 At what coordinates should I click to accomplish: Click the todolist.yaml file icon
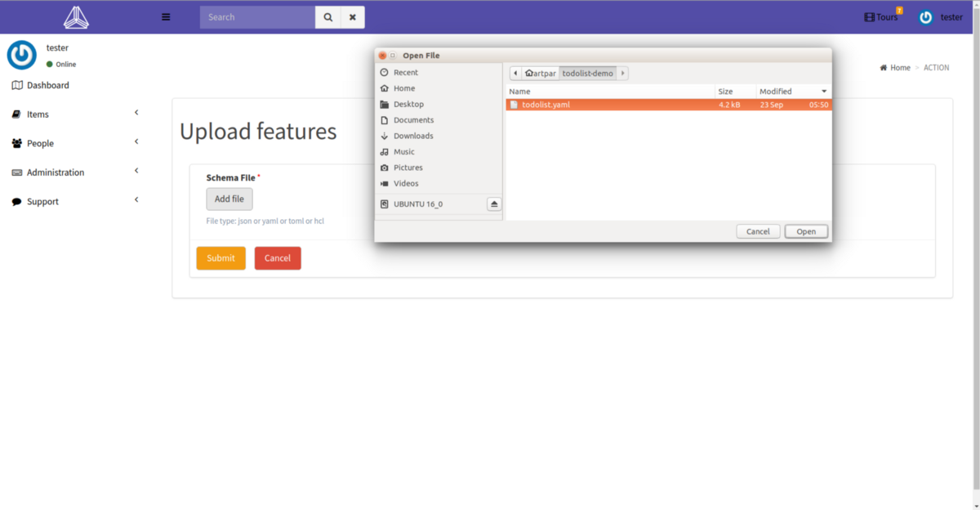(x=514, y=105)
